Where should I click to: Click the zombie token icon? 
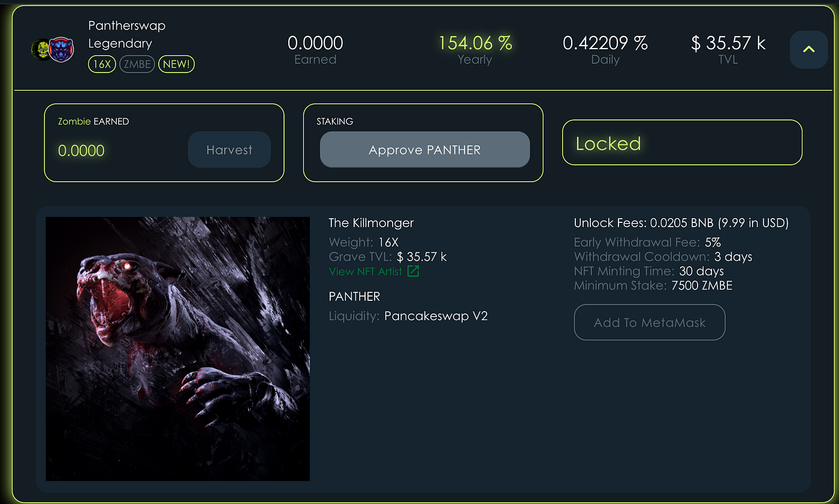[x=40, y=50]
